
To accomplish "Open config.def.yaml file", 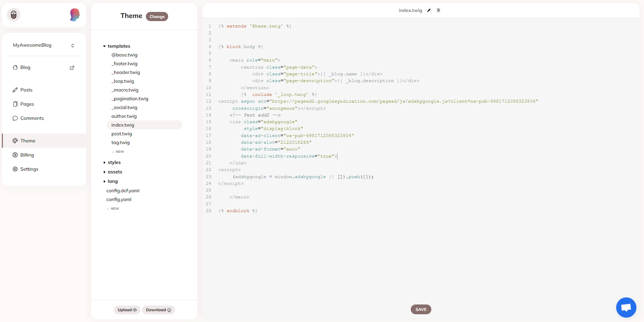I will click(123, 191).
